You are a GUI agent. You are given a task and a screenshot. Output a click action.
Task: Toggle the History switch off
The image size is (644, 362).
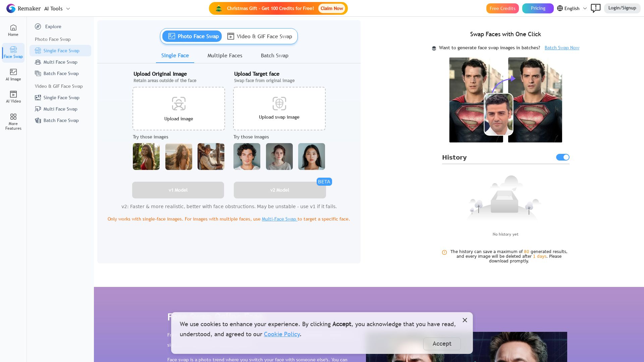click(x=562, y=157)
